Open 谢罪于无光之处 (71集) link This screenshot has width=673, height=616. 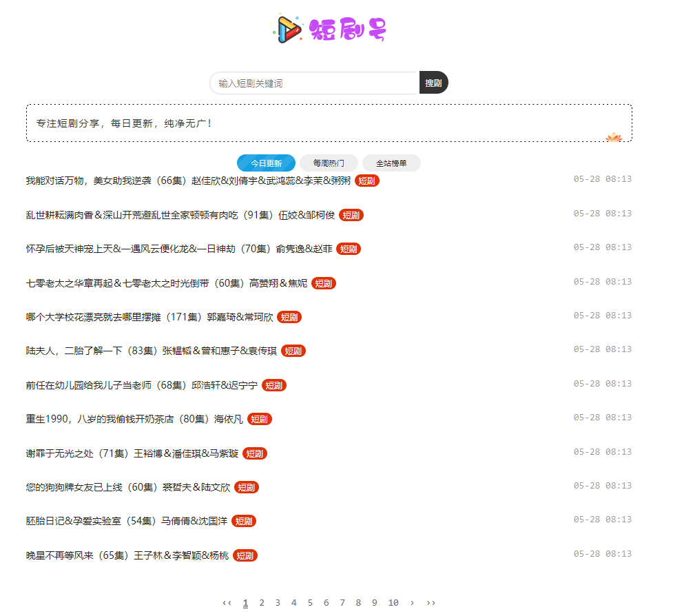pyautogui.click(x=132, y=454)
